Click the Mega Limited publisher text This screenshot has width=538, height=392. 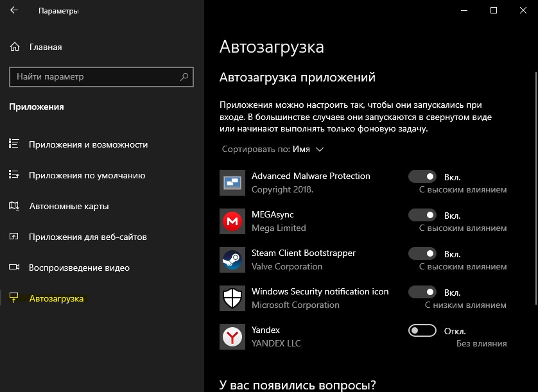[279, 228]
